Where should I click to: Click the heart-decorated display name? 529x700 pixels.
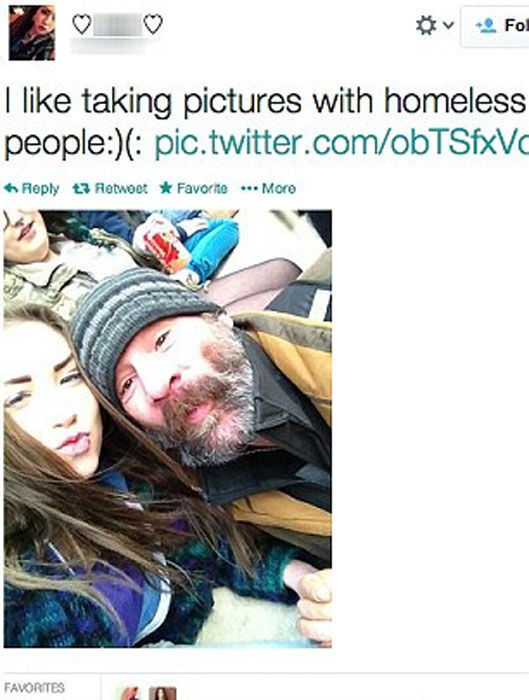coord(117,25)
